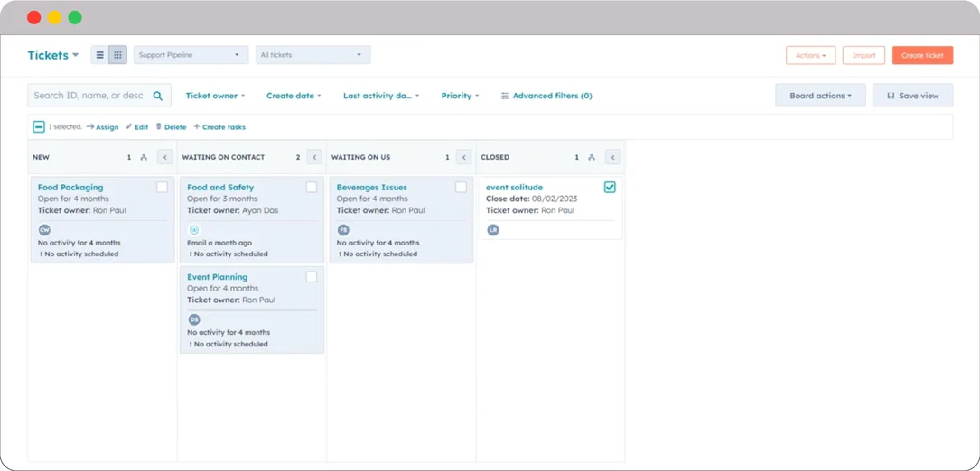The width and height of the screenshot is (980, 471).
Task: Collapse the Waiting on Contact column
Action: (x=314, y=157)
